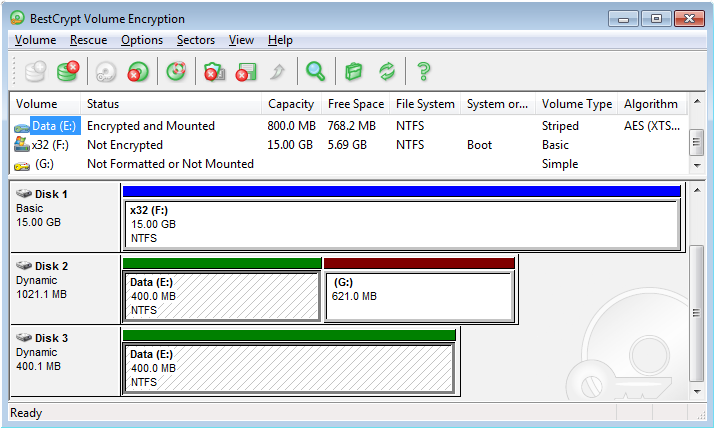Viewport: 715px width, 429px height.
Task: Open the Volume menu
Action: pos(36,40)
